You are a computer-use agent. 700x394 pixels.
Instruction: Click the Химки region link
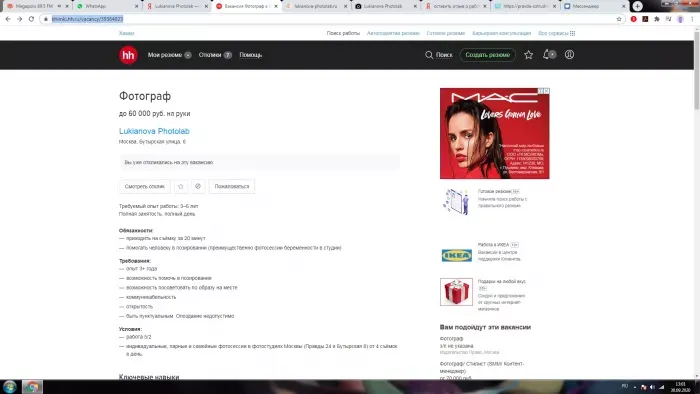pos(126,33)
